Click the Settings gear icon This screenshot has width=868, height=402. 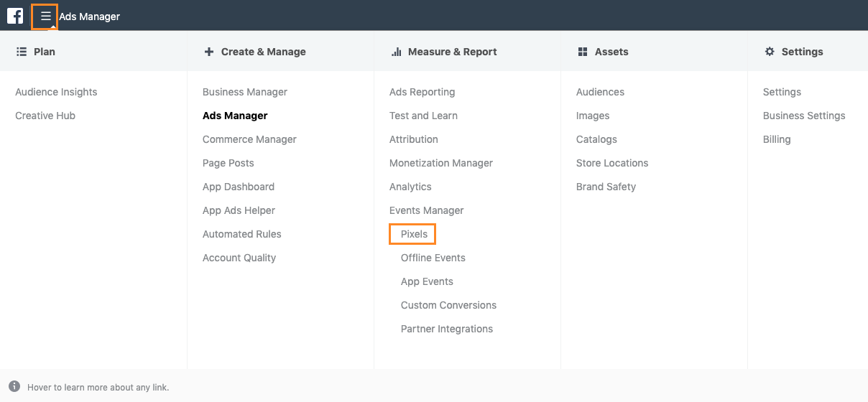coord(770,52)
